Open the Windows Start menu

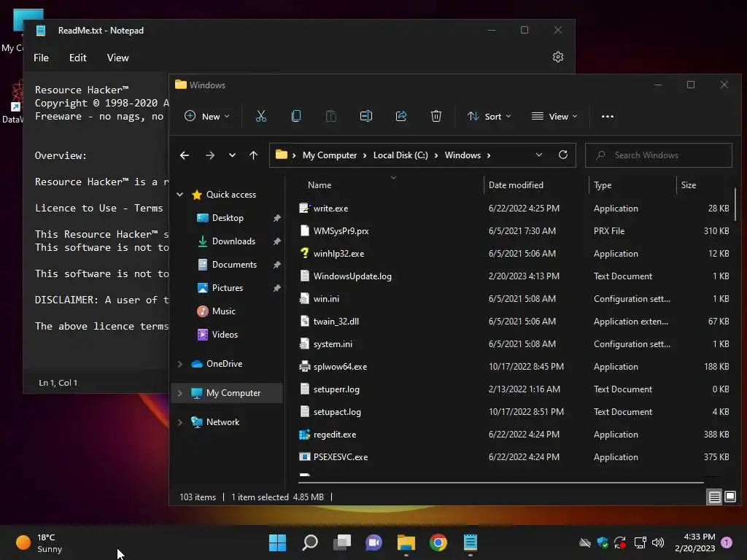coord(277,542)
